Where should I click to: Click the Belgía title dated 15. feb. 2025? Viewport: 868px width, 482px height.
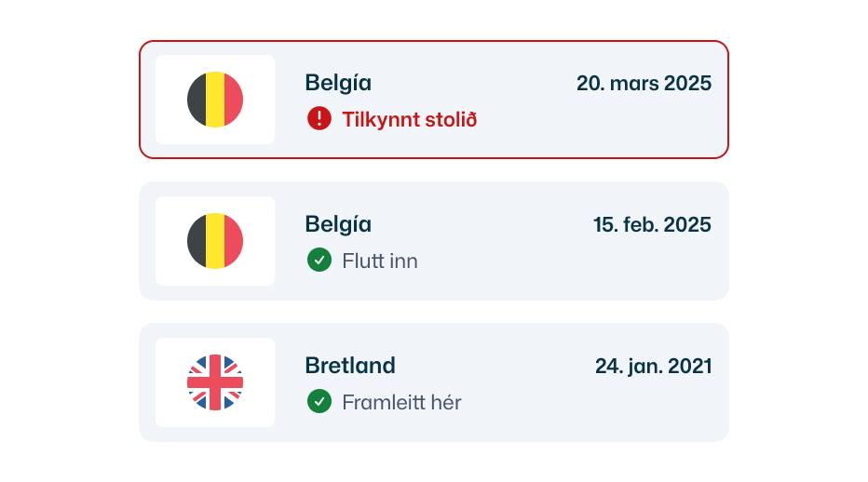point(338,224)
